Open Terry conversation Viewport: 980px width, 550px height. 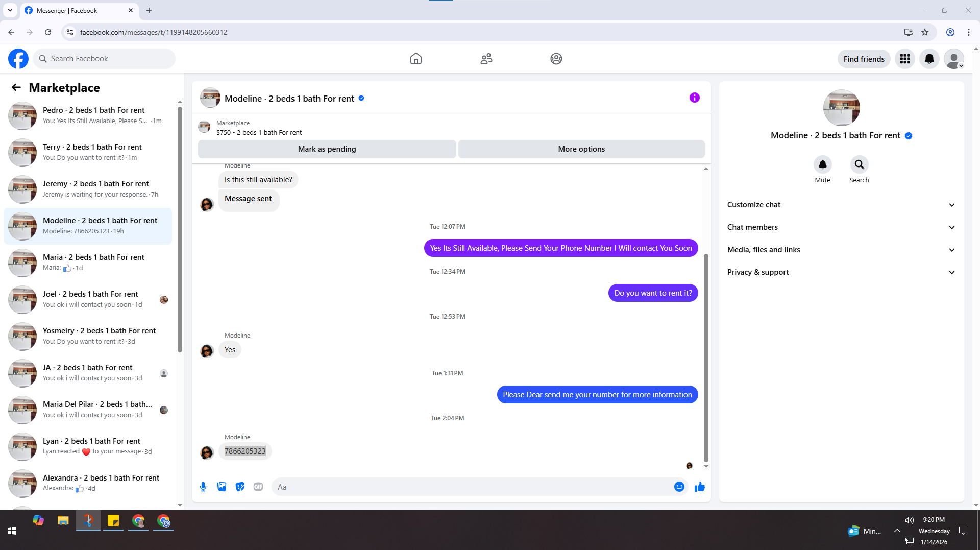click(88, 153)
